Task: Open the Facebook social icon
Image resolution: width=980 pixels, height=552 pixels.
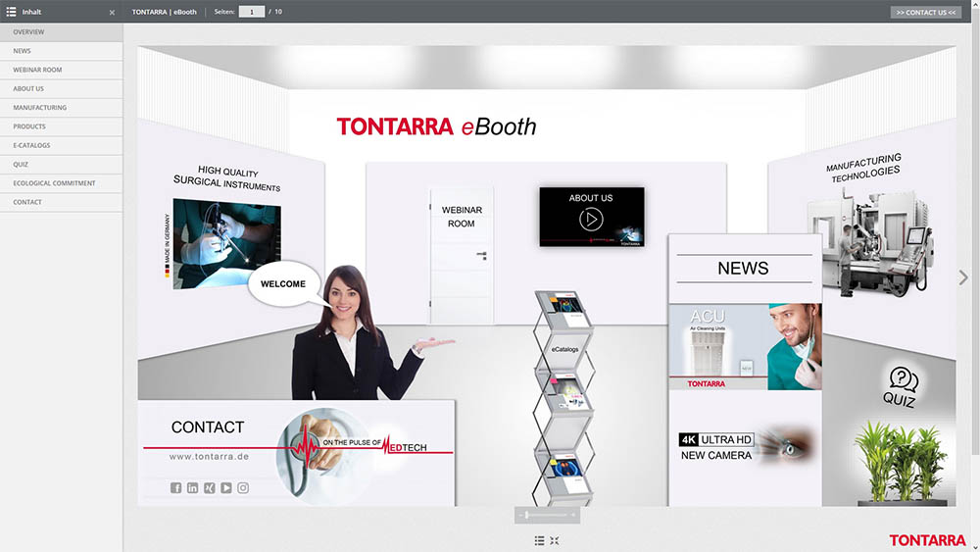Action: point(176,488)
